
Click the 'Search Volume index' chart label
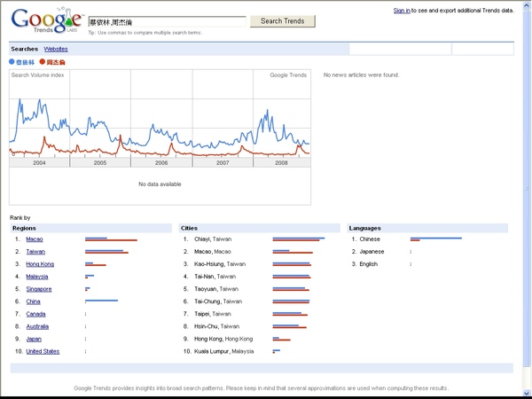[x=37, y=75]
